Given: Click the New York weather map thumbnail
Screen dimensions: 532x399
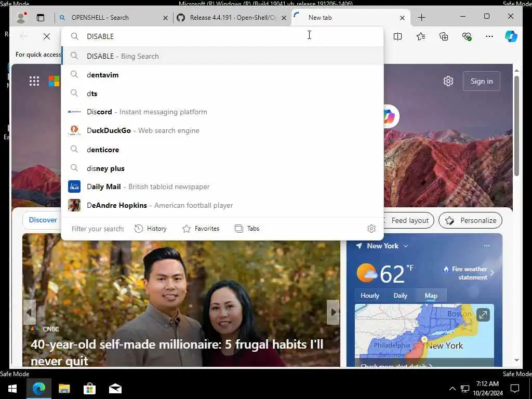Looking at the screenshot, I should coord(424,335).
